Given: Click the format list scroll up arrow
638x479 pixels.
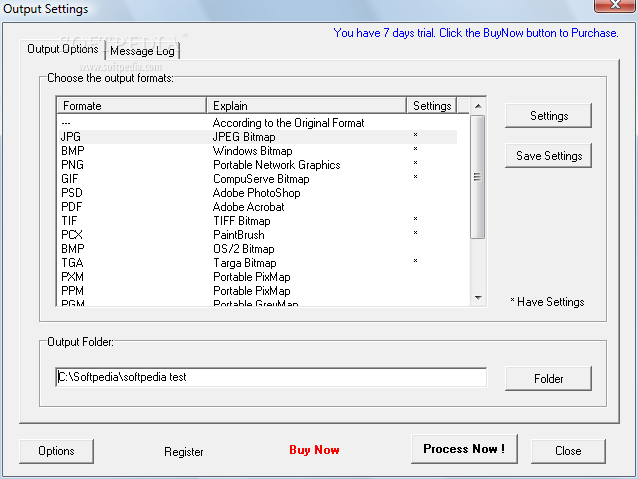Looking at the screenshot, I should pos(478,106).
